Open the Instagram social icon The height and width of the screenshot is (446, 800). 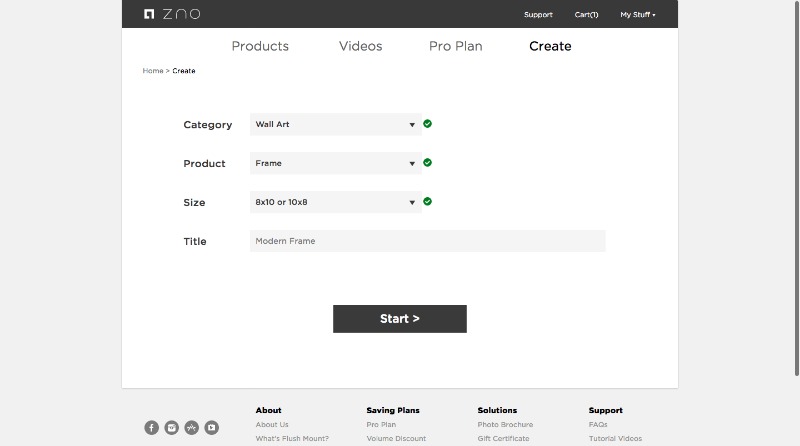(171, 428)
